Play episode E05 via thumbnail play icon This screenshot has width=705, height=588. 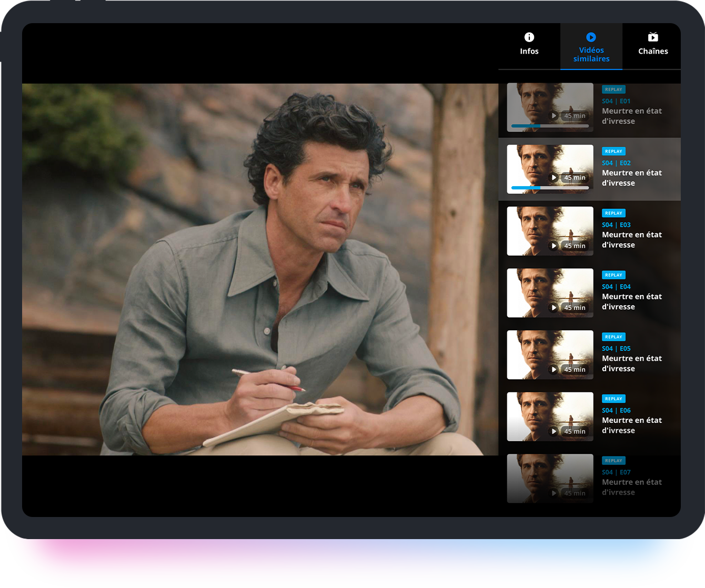(x=553, y=369)
